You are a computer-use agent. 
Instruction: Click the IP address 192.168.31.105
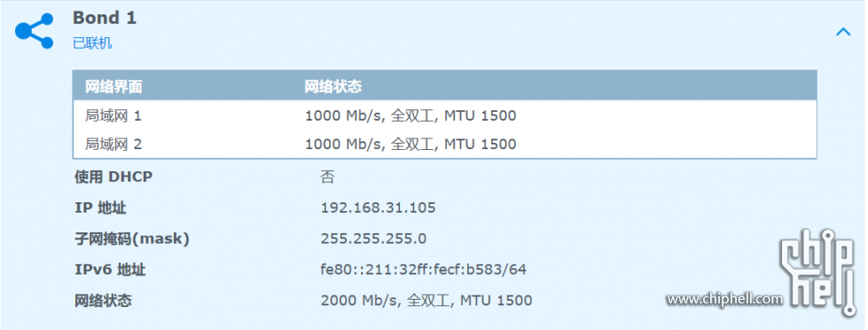[x=378, y=208]
